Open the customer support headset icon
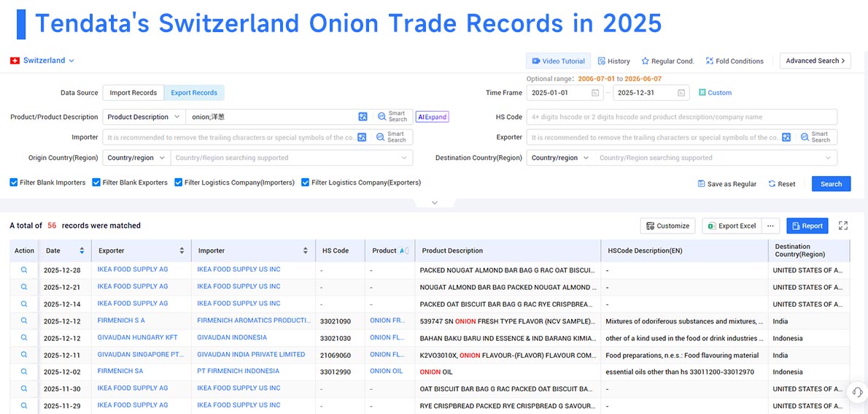868x414 pixels. [858, 392]
